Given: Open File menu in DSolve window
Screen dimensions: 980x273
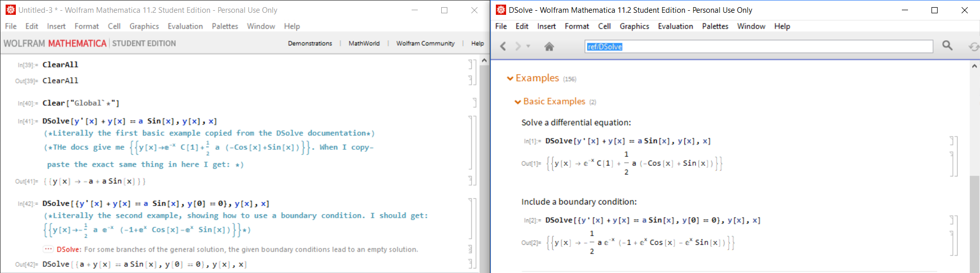Looking at the screenshot, I should coord(501,26).
